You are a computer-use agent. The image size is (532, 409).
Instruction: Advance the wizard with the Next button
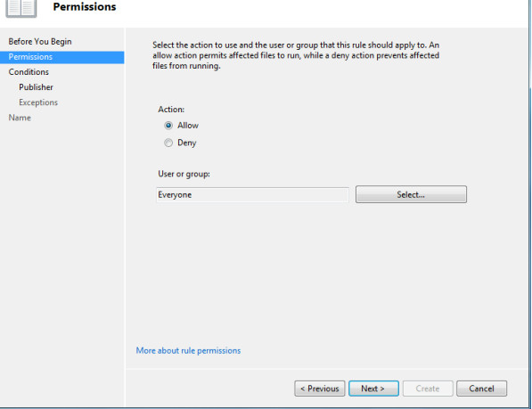[x=373, y=389]
